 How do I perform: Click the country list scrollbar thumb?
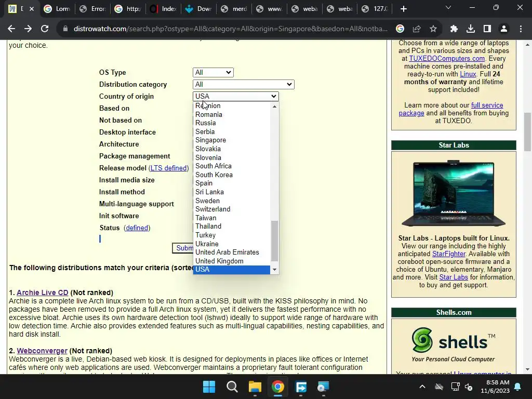[x=274, y=241]
